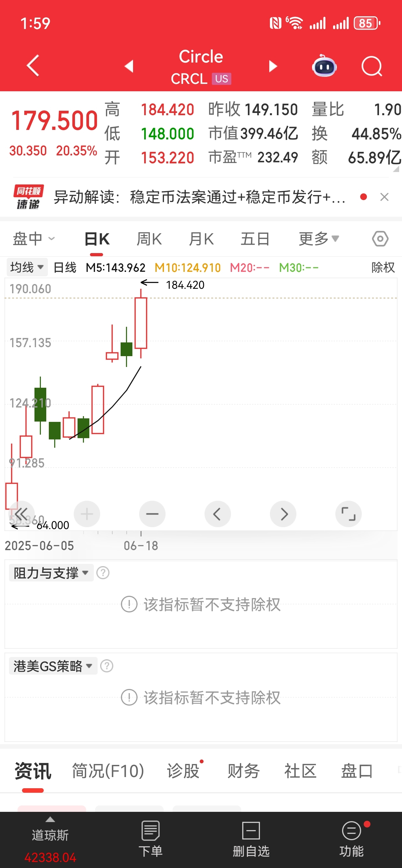The width and height of the screenshot is (402, 868).
Task: Shift chart right with arrow button
Action: (283, 514)
